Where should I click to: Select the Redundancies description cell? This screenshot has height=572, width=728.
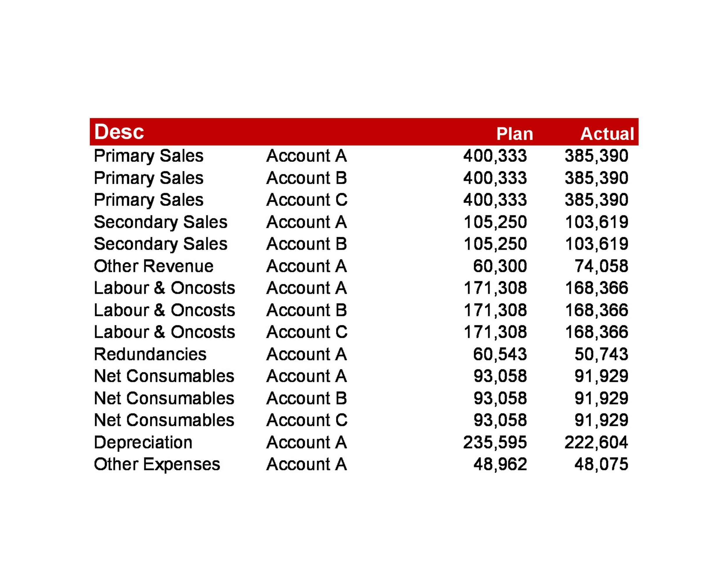click(x=150, y=354)
